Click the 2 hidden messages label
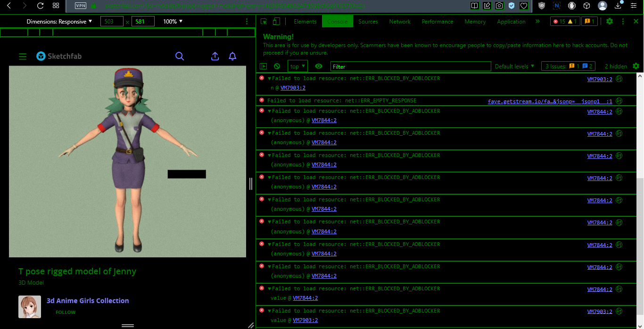Screen dimensions: 644x329 (616, 66)
